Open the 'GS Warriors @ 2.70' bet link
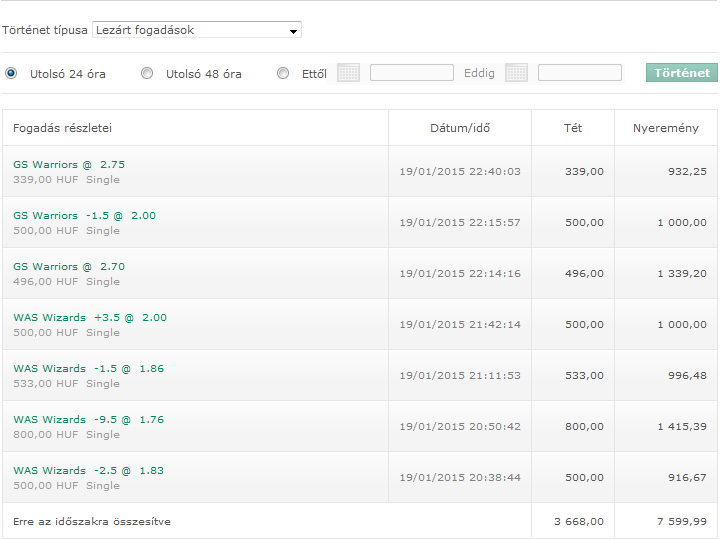 [x=69, y=267]
